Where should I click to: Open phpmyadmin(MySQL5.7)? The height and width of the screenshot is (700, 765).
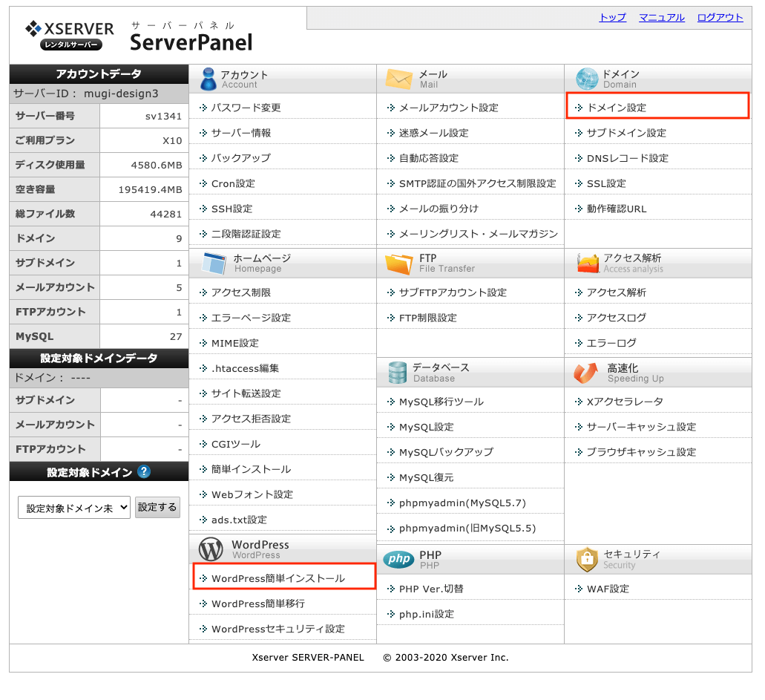click(x=462, y=503)
